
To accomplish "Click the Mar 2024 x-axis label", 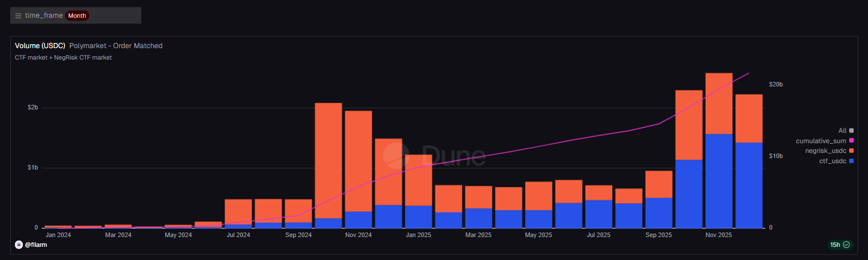I will click(x=118, y=235).
